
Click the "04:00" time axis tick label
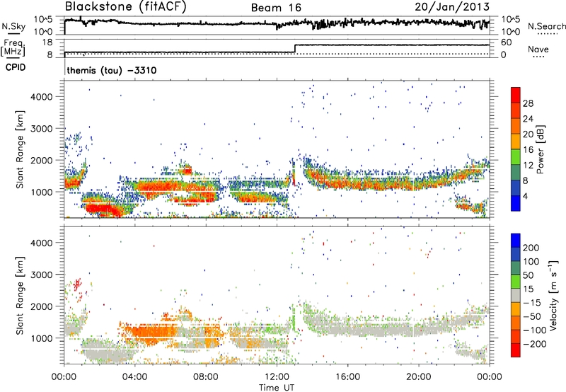(134, 376)
